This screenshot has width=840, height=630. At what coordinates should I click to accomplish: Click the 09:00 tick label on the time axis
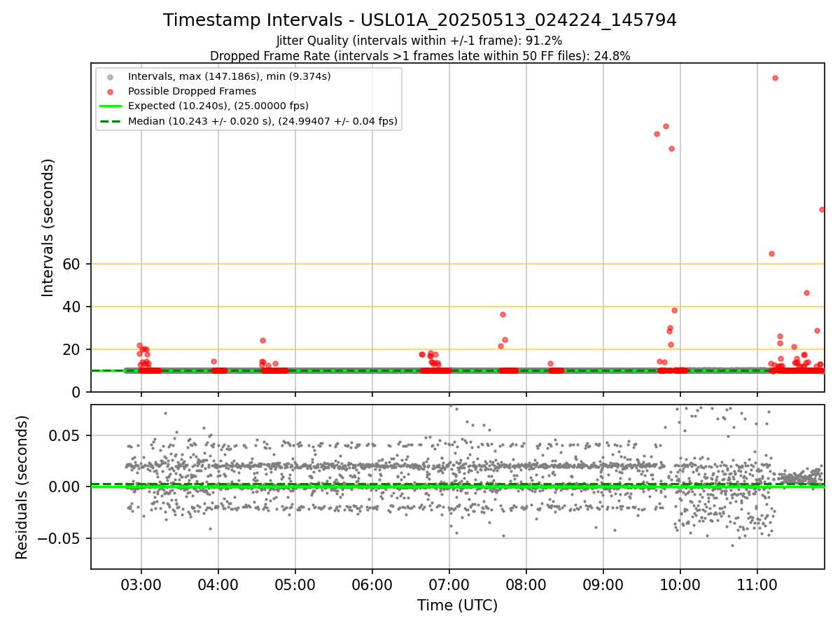[603, 584]
